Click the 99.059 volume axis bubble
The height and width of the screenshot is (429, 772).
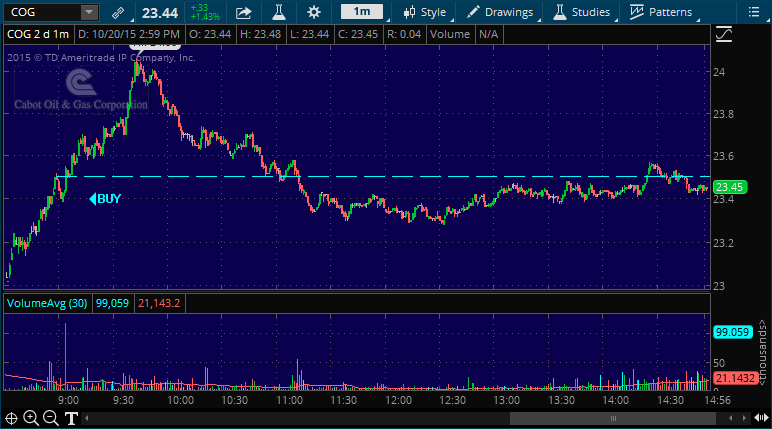(x=733, y=332)
